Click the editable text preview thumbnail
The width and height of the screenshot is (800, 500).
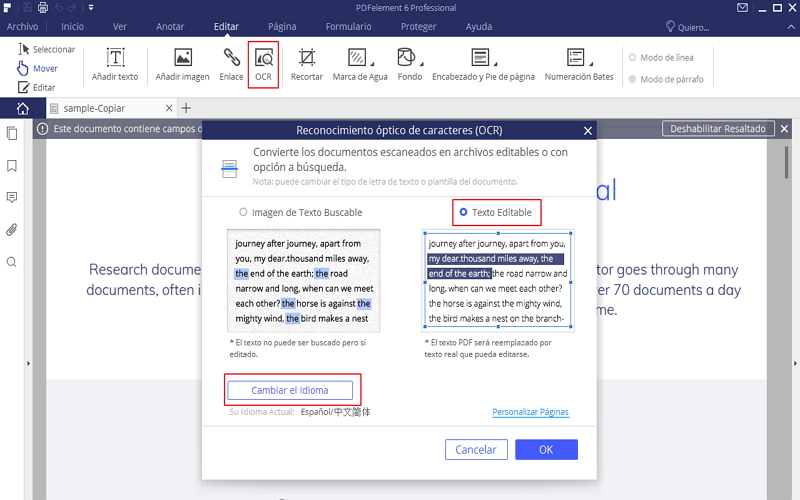click(498, 281)
